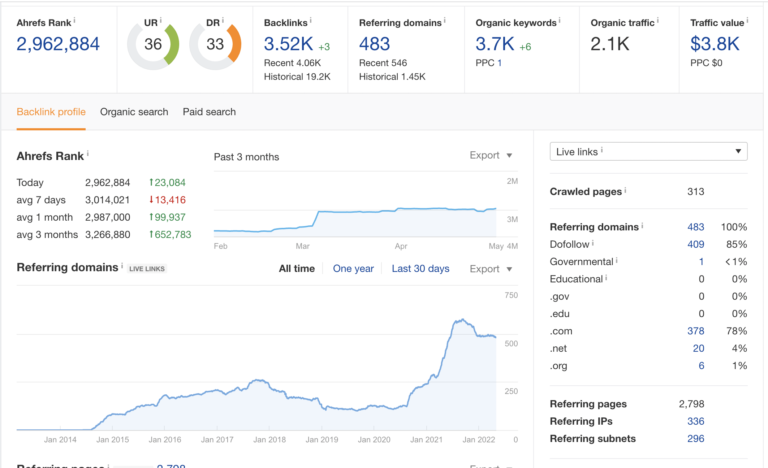Open the 409 Dofollow domains link
The width and height of the screenshot is (768, 468).
694,243
